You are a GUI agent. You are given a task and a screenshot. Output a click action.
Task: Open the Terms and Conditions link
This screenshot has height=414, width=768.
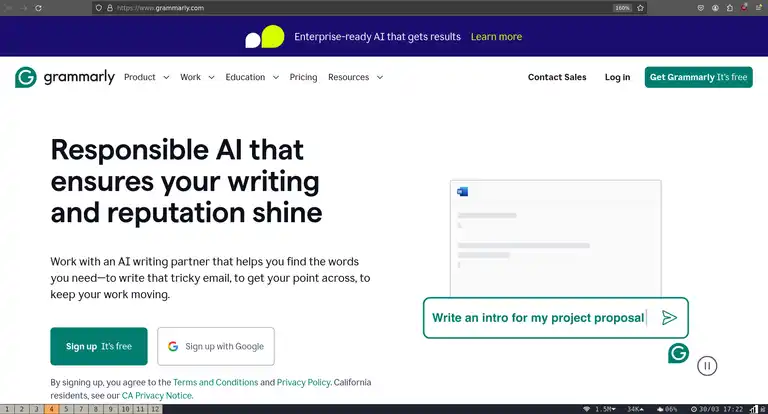coord(216,382)
